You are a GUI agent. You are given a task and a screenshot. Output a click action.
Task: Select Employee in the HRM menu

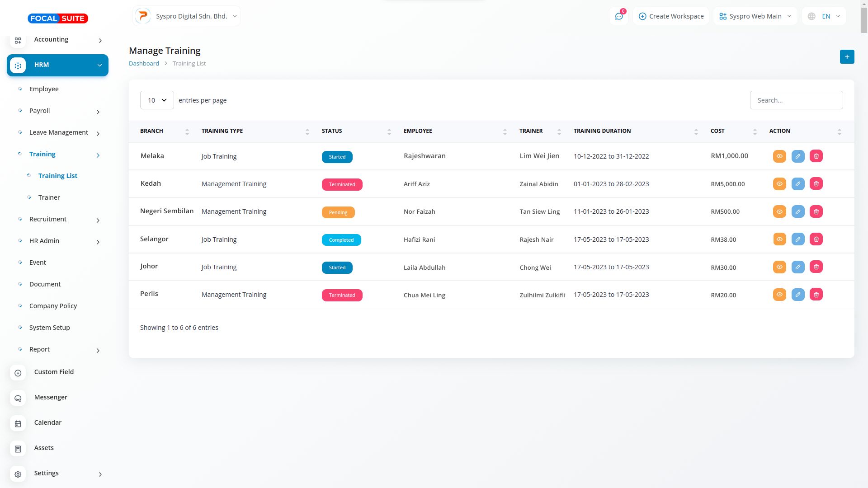point(44,89)
